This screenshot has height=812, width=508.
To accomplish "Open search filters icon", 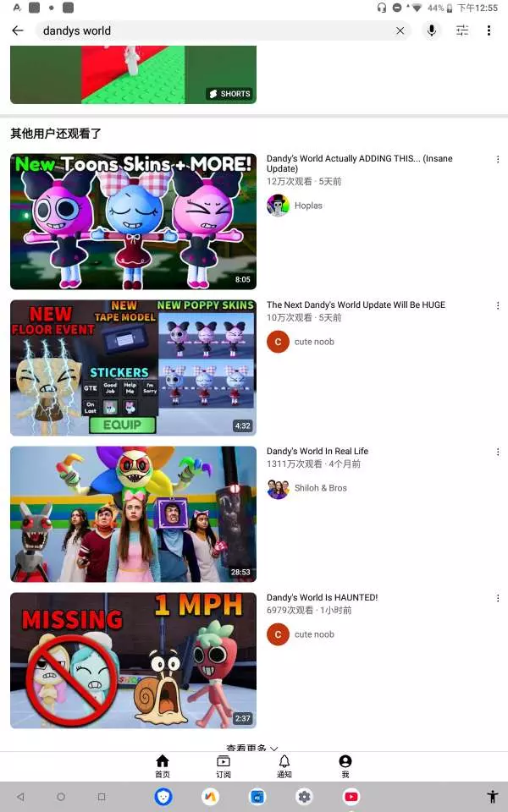I will (462, 30).
